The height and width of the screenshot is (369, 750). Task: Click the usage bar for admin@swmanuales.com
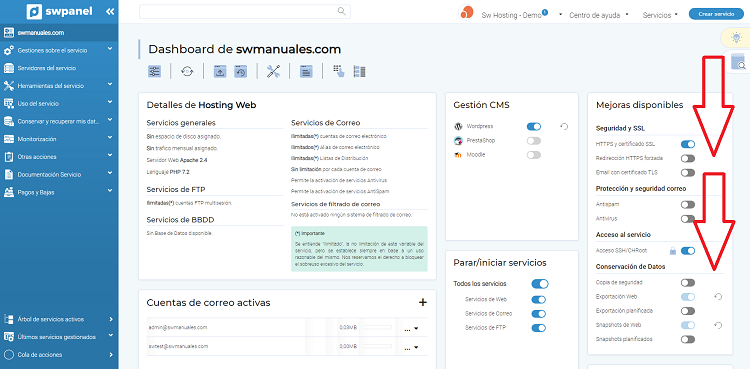[377, 327]
